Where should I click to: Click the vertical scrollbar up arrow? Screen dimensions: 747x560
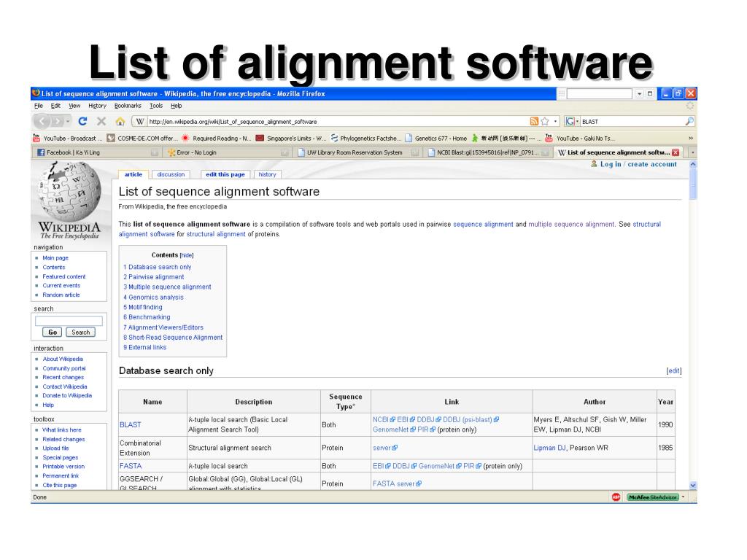(693, 164)
